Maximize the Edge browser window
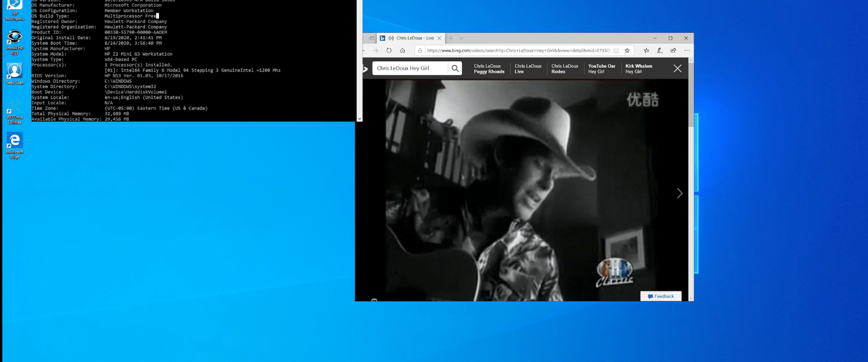The width and height of the screenshot is (868, 362). click(670, 38)
